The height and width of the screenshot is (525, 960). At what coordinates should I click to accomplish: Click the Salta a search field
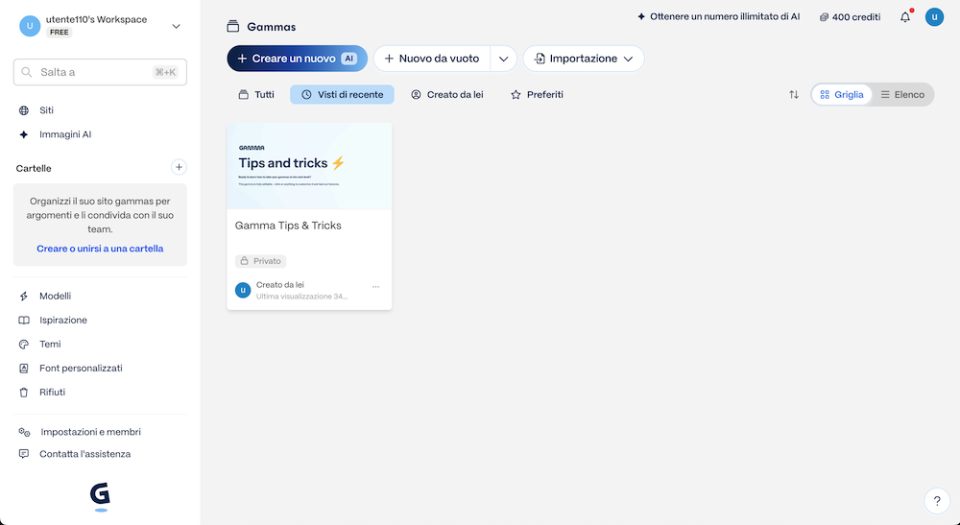pos(100,72)
